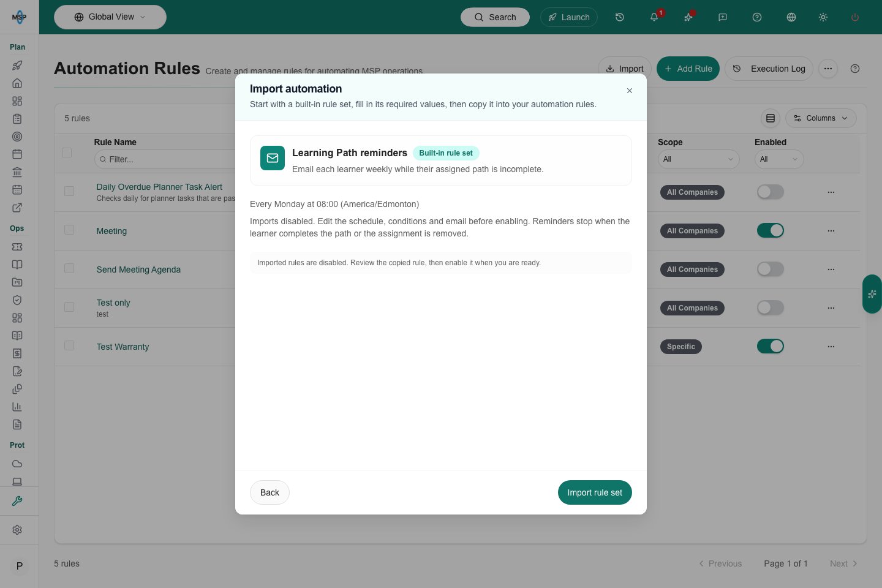Open the Execution Log
882x588 pixels.
(x=769, y=69)
